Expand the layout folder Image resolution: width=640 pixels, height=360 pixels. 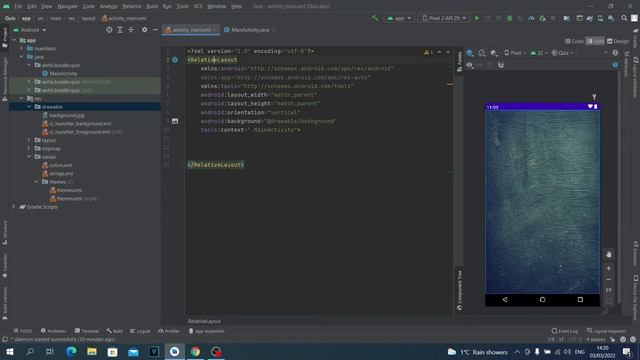[29, 140]
